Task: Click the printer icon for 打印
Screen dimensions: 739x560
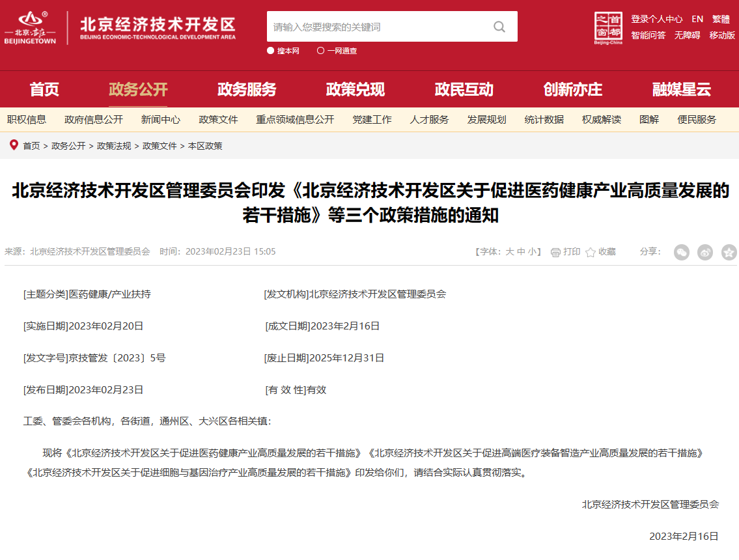Action: tap(555, 252)
